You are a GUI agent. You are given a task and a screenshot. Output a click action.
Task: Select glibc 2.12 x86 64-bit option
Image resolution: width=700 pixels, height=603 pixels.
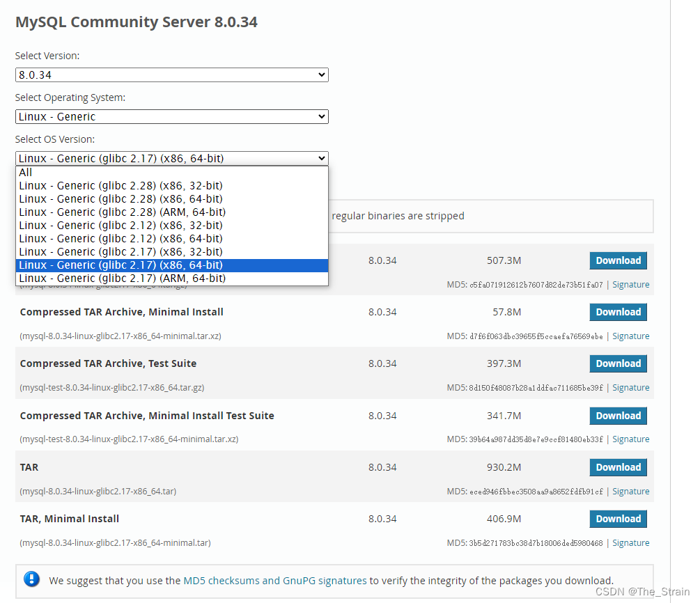coord(172,239)
